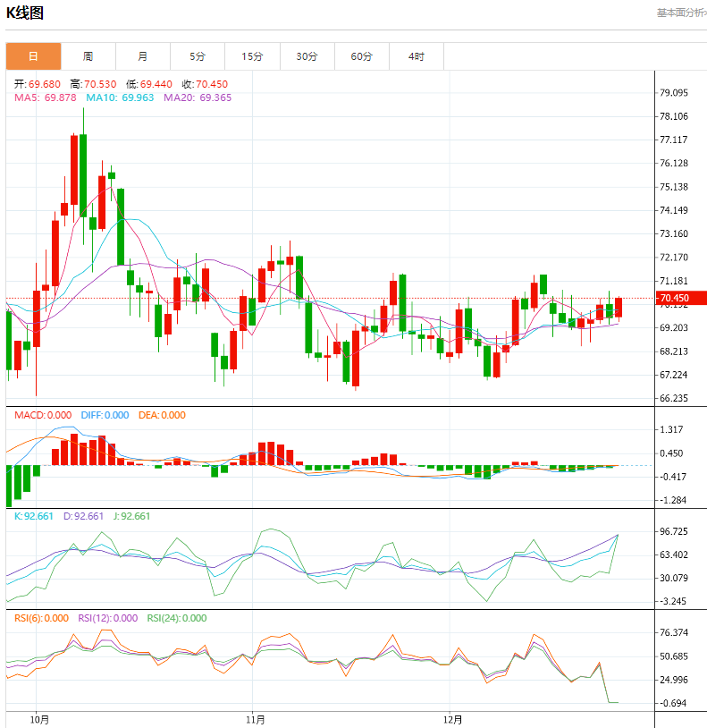Switch to the 周 weekly tab
The image size is (707, 728).
point(88,56)
